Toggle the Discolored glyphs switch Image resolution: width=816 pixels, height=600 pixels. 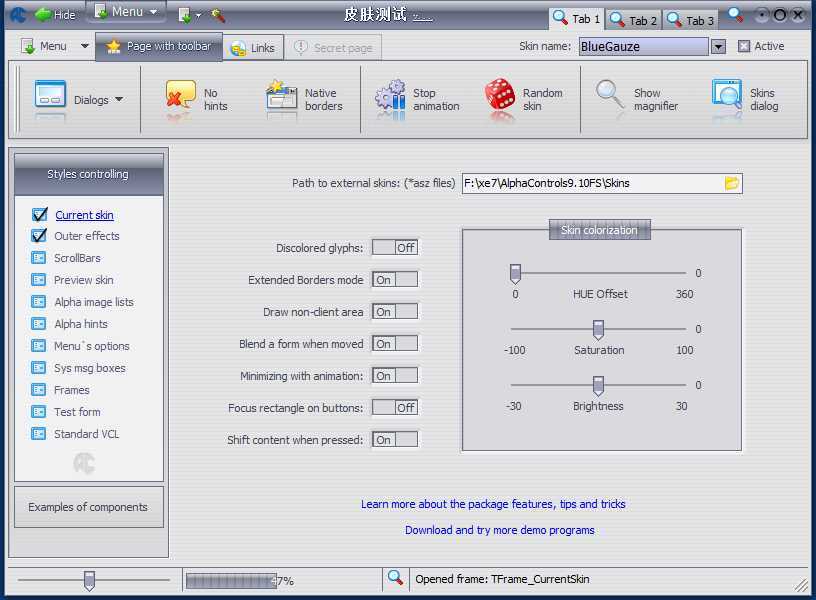pos(395,248)
